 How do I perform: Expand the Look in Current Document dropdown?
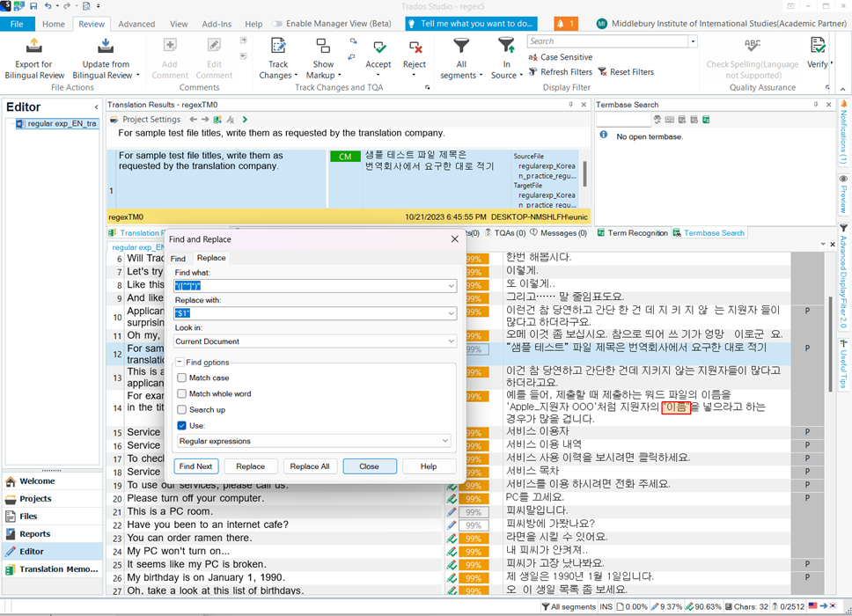point(451,341)
